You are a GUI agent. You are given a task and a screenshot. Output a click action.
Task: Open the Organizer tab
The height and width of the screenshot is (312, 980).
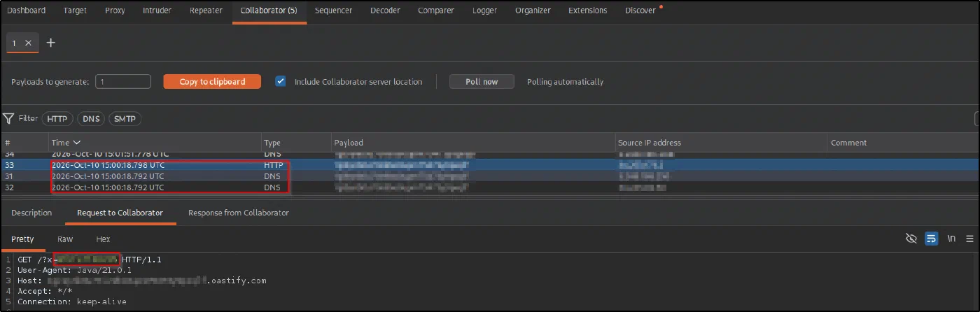coord(532,10)
